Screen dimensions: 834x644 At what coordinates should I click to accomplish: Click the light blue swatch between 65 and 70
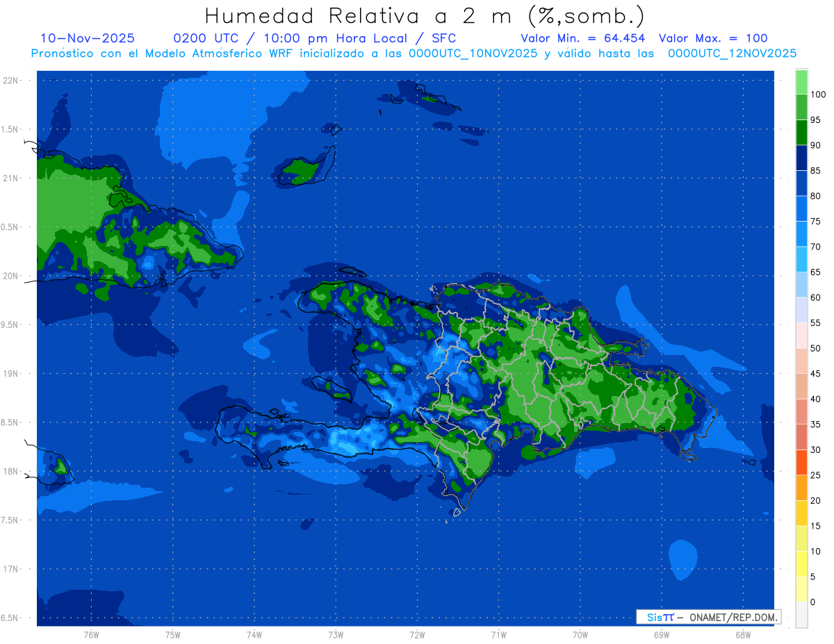(x=801, y=259)
